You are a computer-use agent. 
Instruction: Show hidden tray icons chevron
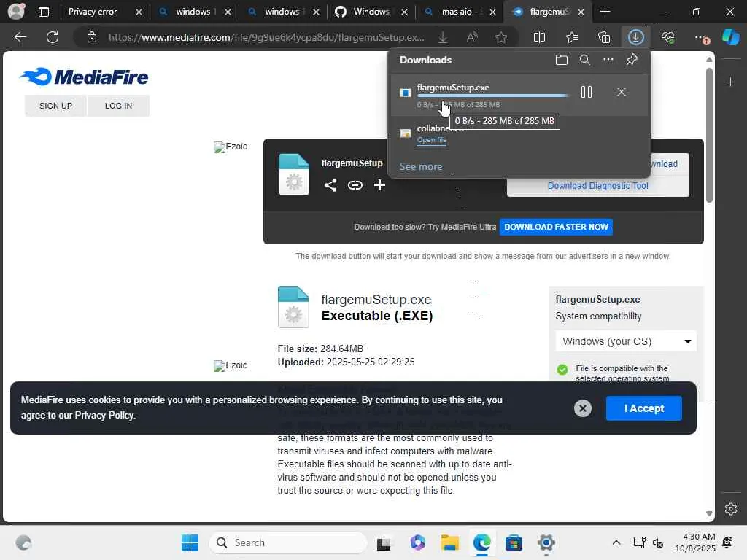point(616,542)
